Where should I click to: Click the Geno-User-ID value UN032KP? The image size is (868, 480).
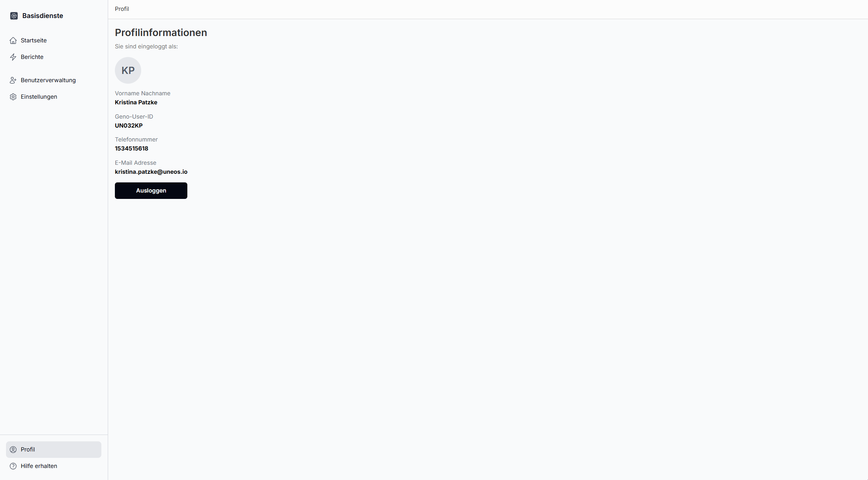point(129,126)
